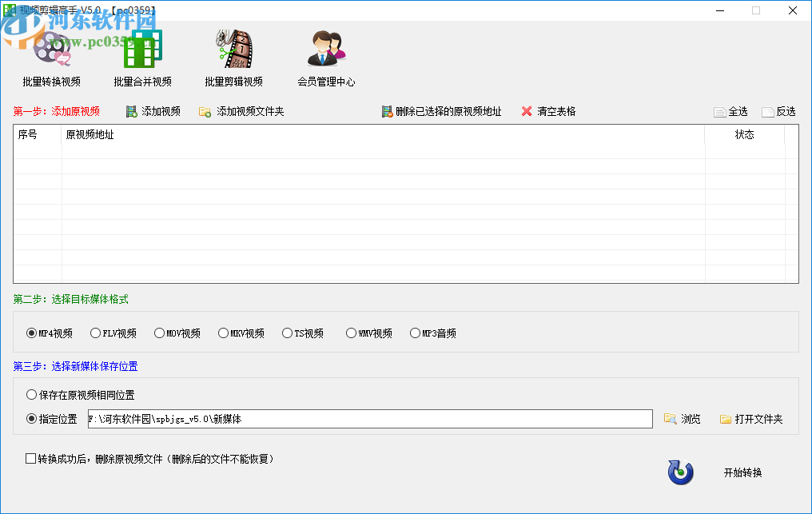
Task: Choose 保存在原视频相同位置 save option
Action: pos(30,394)
